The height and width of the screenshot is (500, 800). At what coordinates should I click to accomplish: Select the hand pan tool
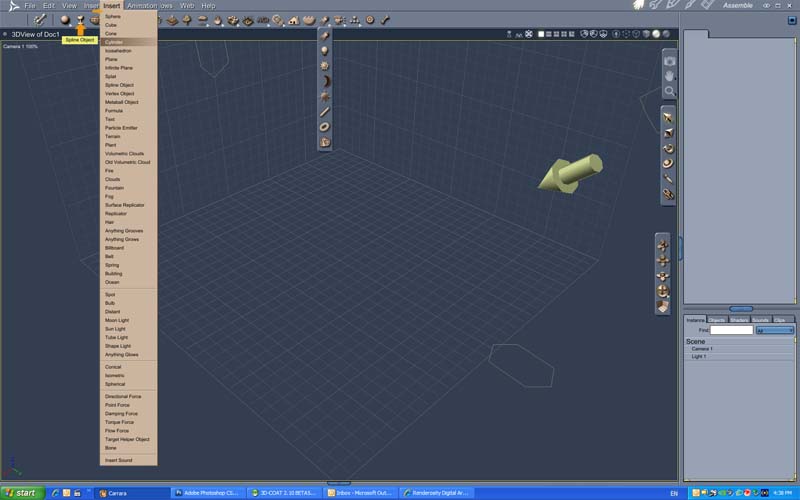pos(669,76)
